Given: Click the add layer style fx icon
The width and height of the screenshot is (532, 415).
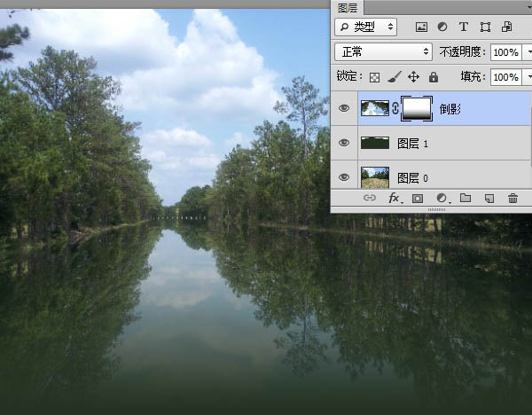Looking at the screenshot, I should coord(395,199).
